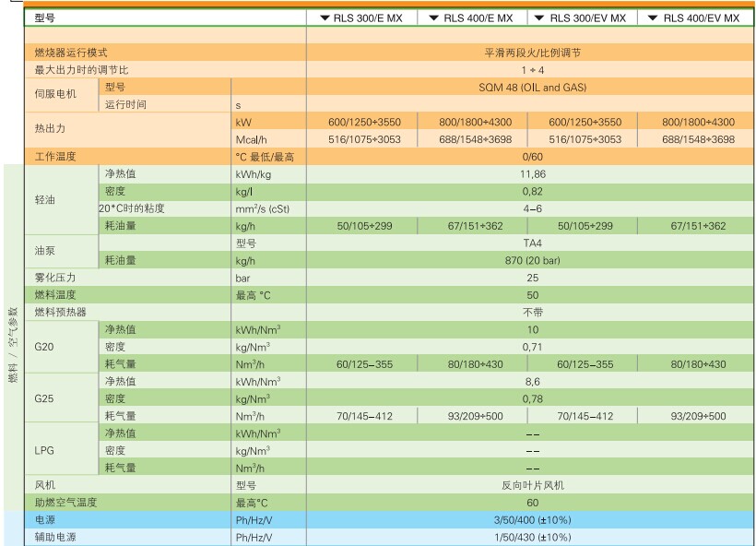The image size is (756, 546).
Task: Click the 燃烧器运行模式 row label
Action: [71, 53]
